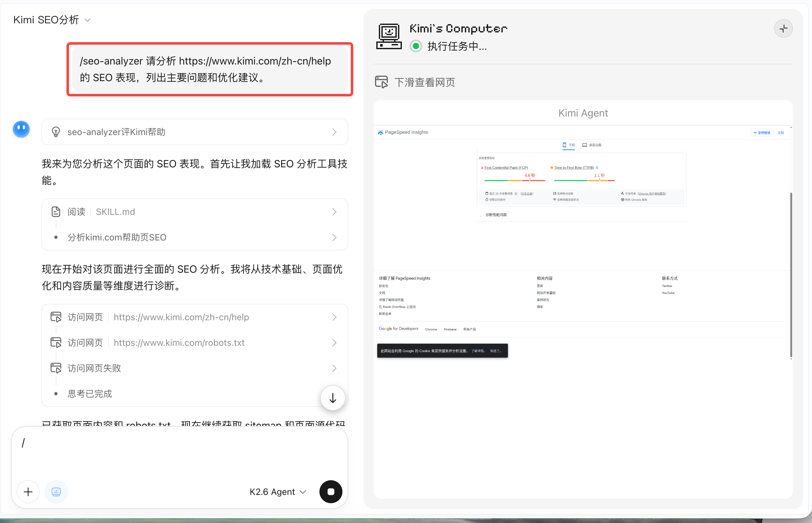Select the 桌面设备 desktop tab
Screen dimensions: 812x523
coord(592,145)
